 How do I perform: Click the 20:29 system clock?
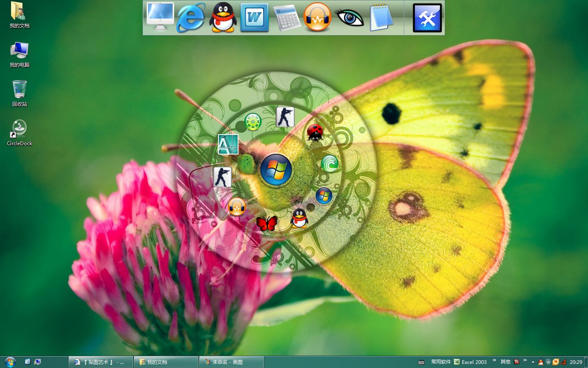point(576,362)
